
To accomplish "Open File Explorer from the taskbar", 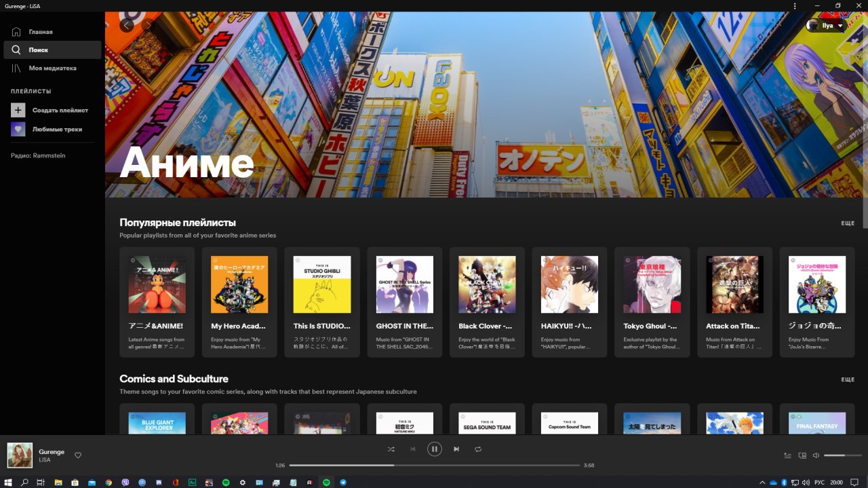I will pyautogui.click(x=58, y=482).
